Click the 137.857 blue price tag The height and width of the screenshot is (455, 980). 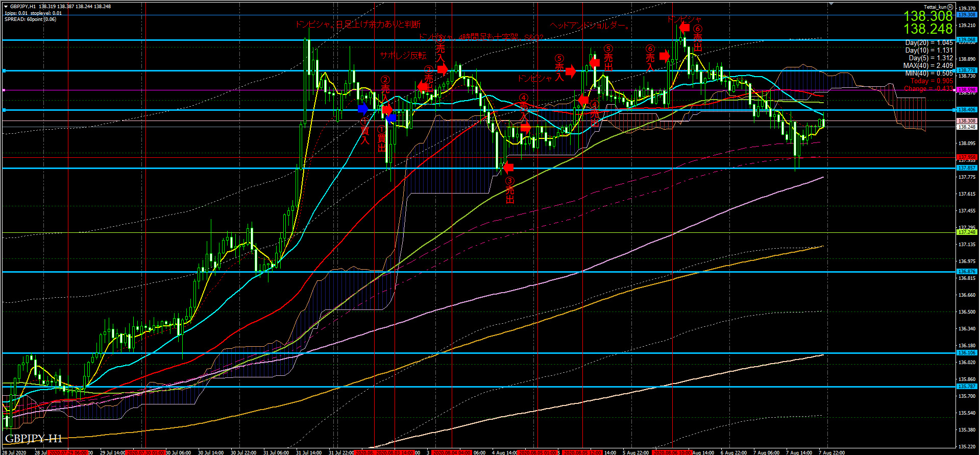point(967,168)
